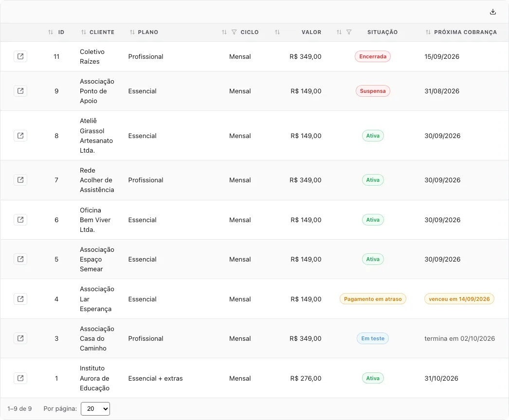
Task: Sort by Situação using sort arrows
Action: (x=339, y=32)
